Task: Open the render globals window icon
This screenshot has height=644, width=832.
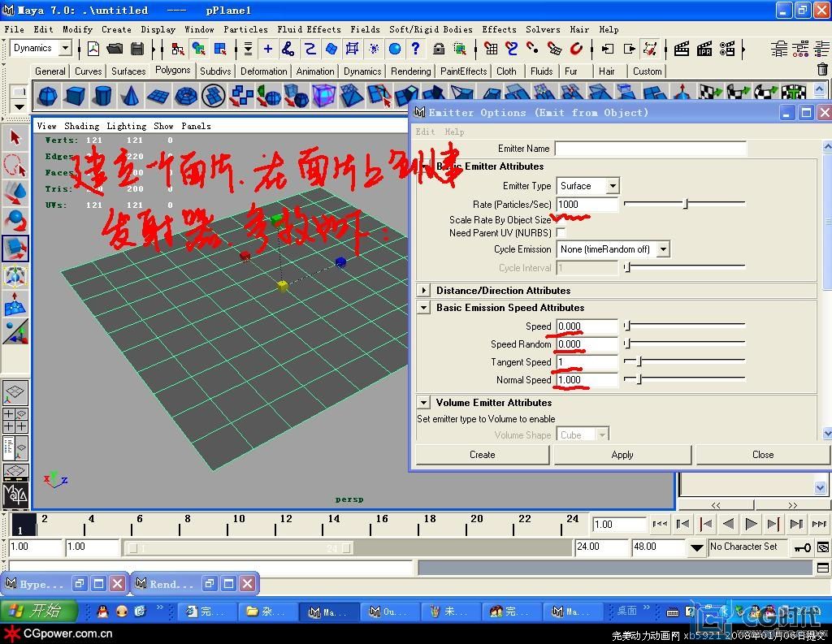Action: click(x=727, y=50)
